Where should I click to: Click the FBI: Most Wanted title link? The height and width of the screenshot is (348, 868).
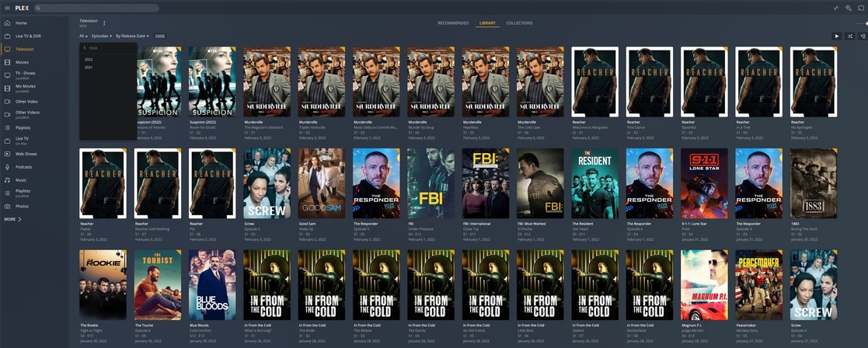[x=532, y=224]
